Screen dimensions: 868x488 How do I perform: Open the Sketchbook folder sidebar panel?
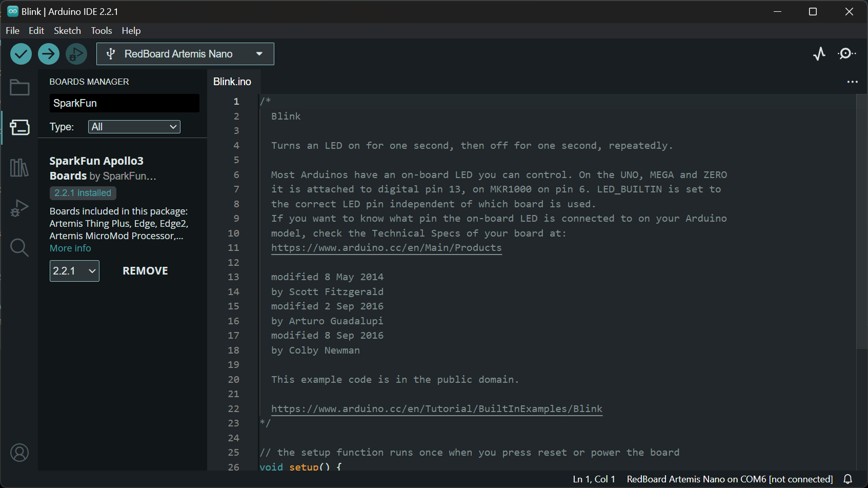19,87
